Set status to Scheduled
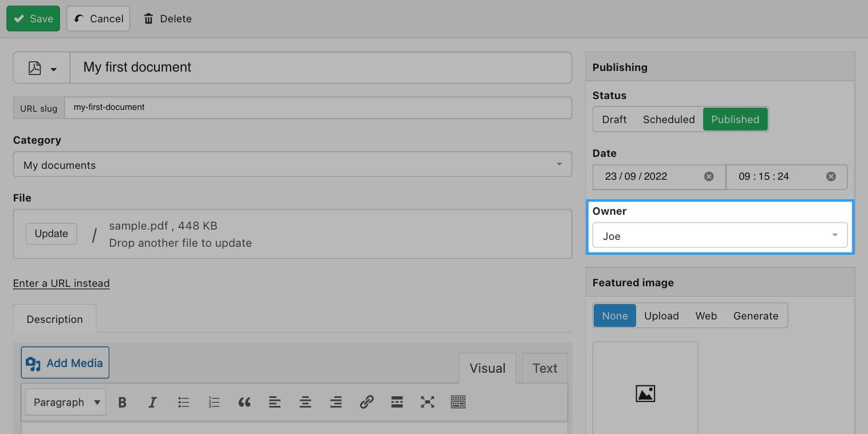868x434 pixels. tap(669, 119)
